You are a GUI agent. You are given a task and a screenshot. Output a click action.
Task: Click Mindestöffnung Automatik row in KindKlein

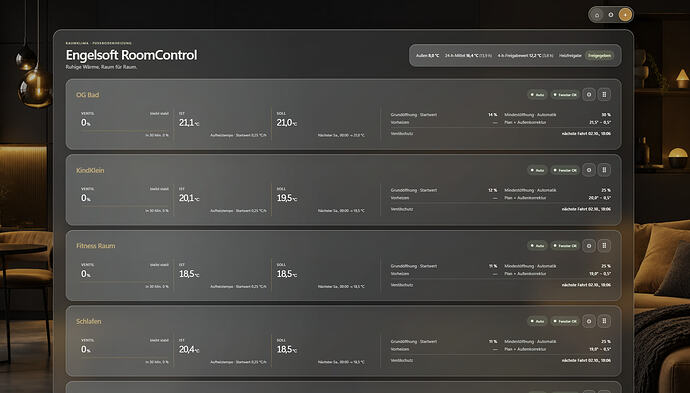pos(558,191)
